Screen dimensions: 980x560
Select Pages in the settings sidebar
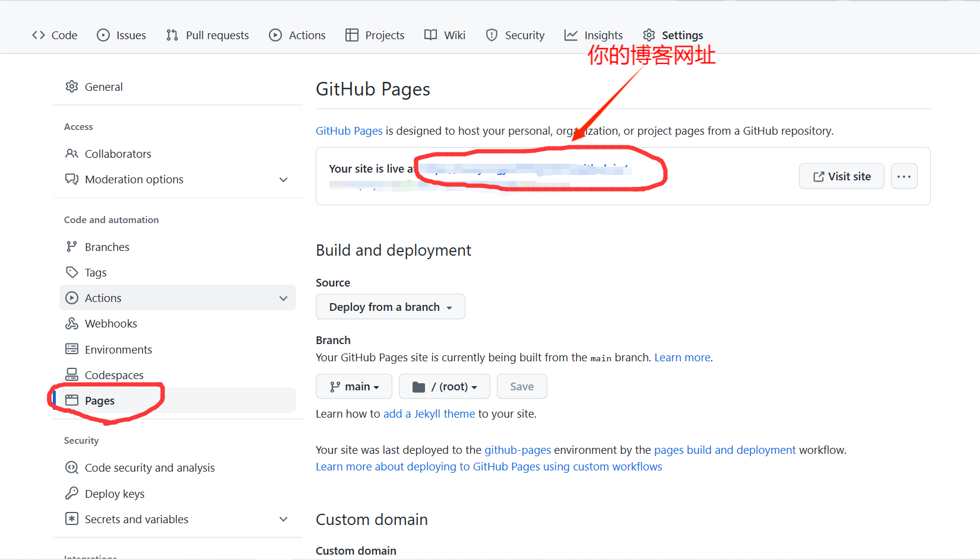tap(100, 400)
